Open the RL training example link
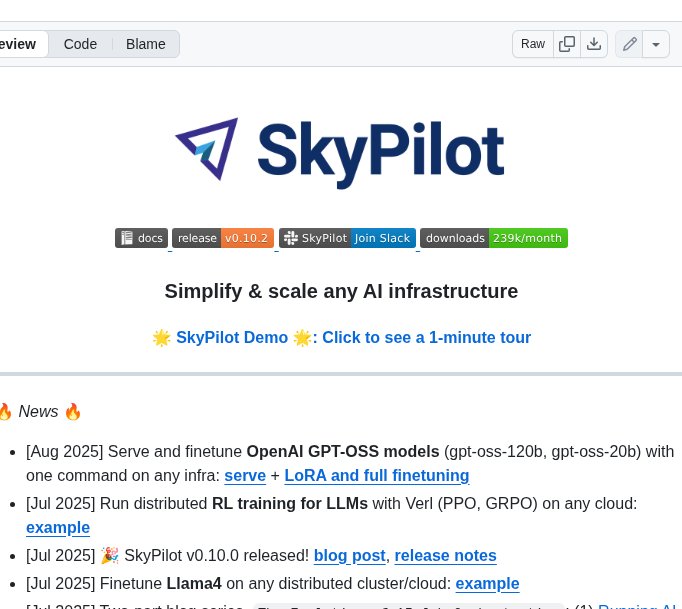The height and width of the screenshot is (609, 682). pyautogui.click(x=58, y=528)
